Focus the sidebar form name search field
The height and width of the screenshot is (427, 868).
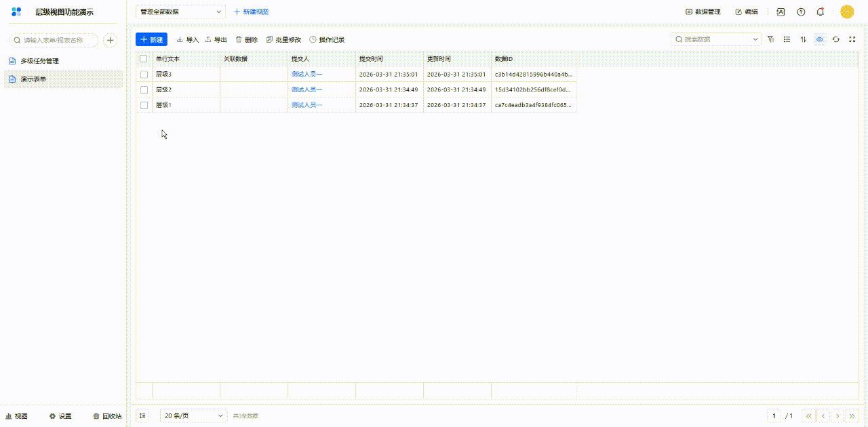click(54, 40)
